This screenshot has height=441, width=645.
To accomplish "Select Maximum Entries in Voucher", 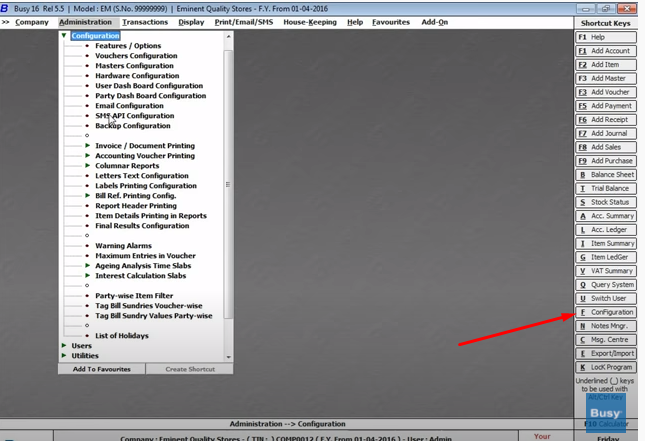I will tap(145, 255).
